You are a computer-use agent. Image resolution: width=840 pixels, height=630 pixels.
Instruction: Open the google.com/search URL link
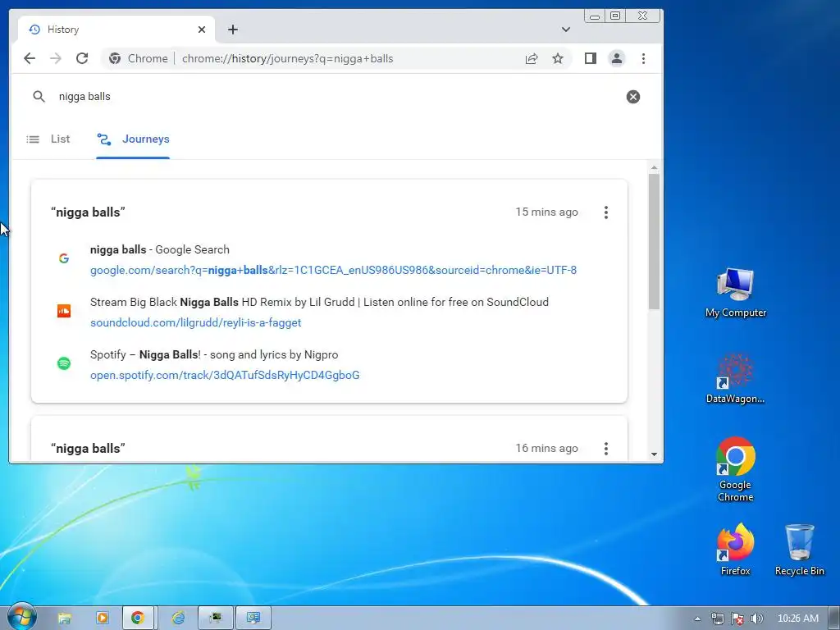333,270
